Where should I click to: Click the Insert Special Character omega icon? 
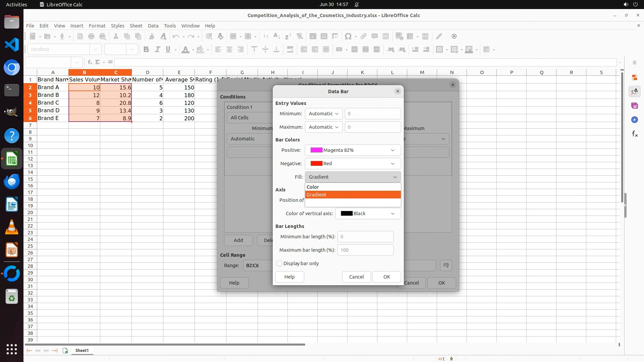pos(348,37)
